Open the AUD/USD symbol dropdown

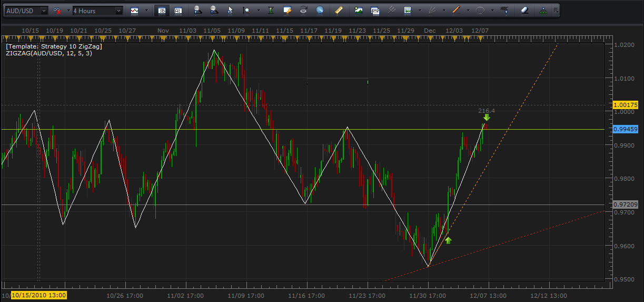pos(43,11)
